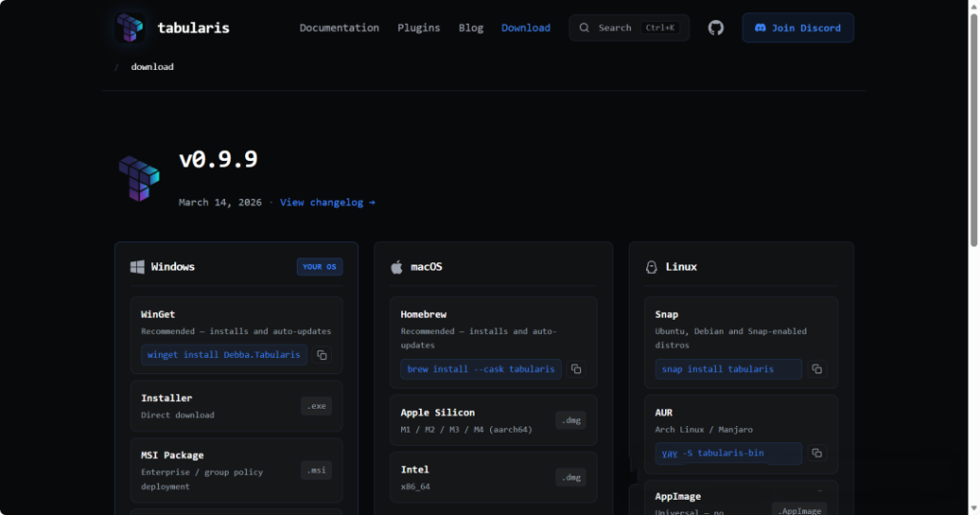Copy the snap install command
This screenshot has height=515, width=980.
coord(816,369)
